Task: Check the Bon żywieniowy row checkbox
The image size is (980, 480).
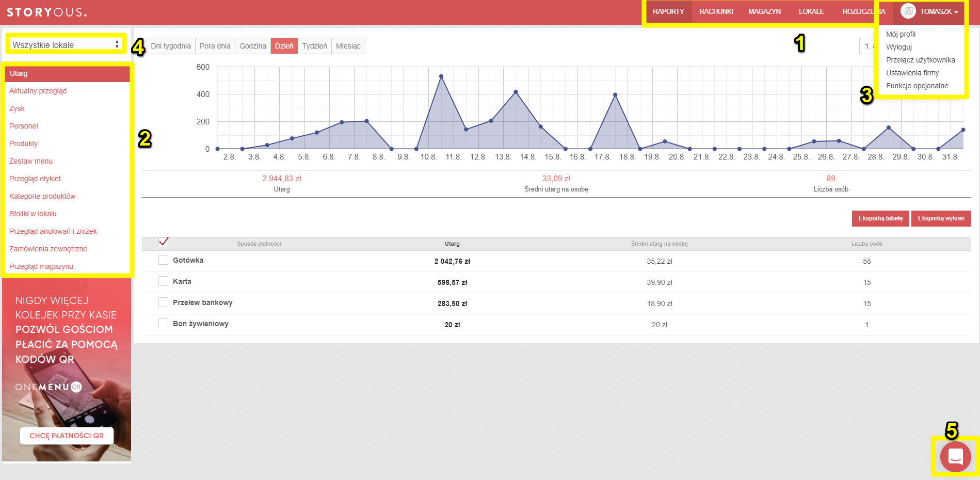Action: pos(163,324)
